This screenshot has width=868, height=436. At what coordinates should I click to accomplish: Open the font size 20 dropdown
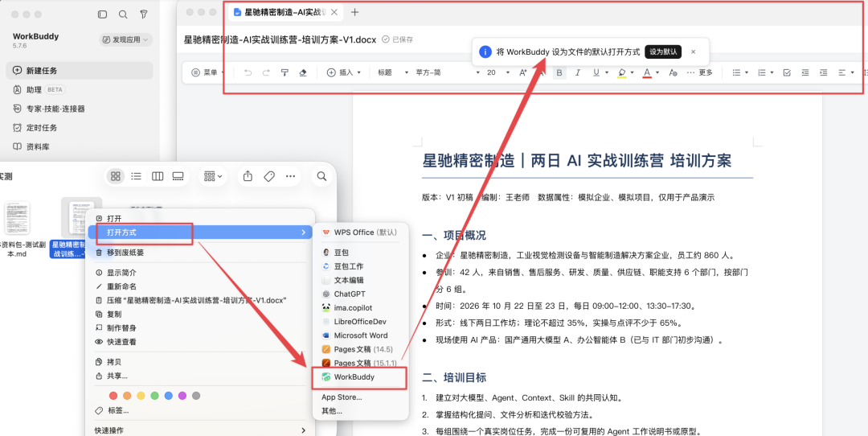pyautogui.click(x=498, y=72)
